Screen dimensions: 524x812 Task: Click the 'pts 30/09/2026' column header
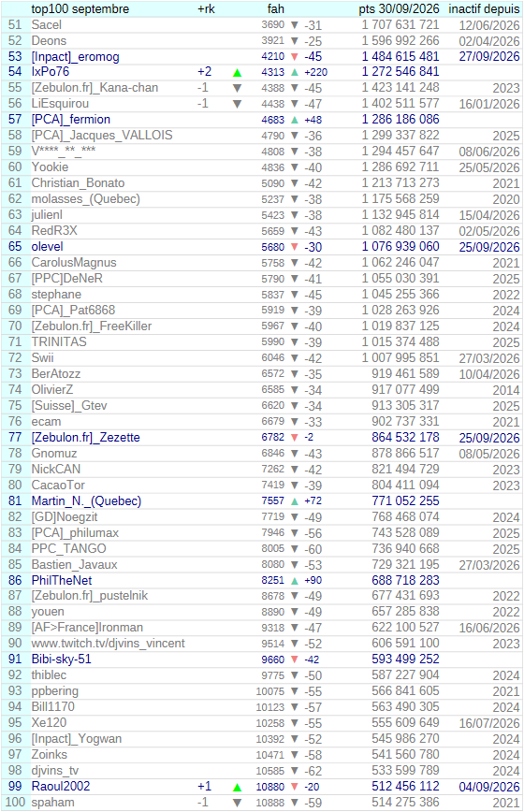[399, 8]
